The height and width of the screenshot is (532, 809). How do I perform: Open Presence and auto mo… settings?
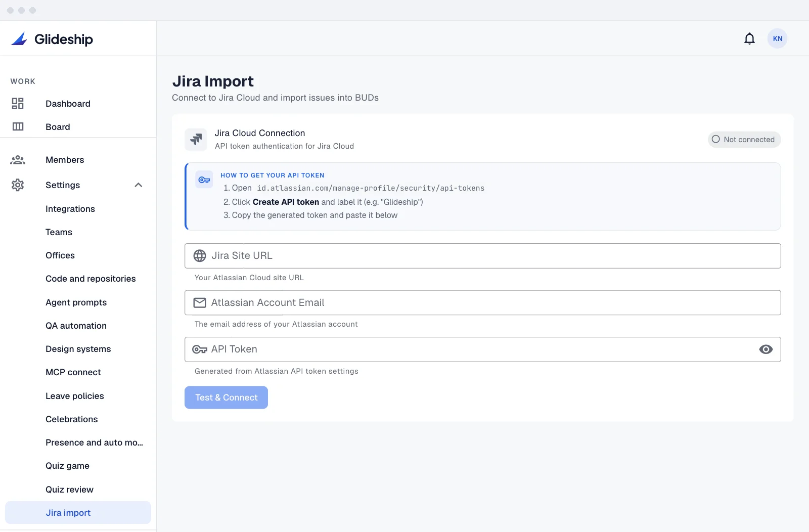pyautogui.click(x=94, y=442)
